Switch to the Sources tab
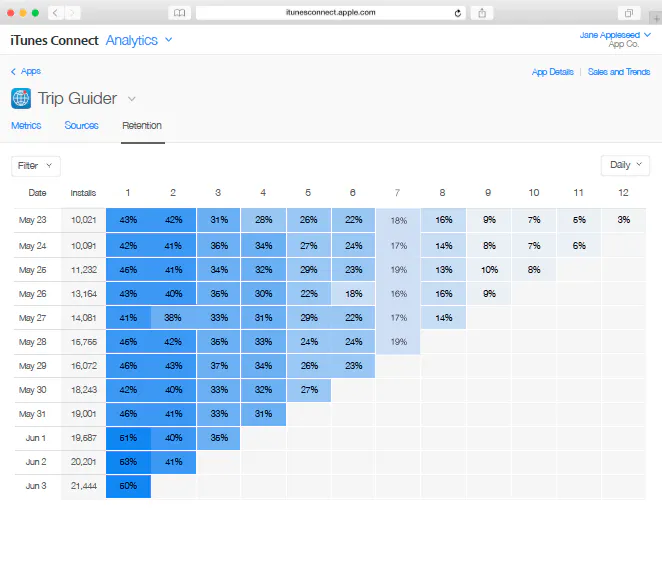 (x=81, y=126)
